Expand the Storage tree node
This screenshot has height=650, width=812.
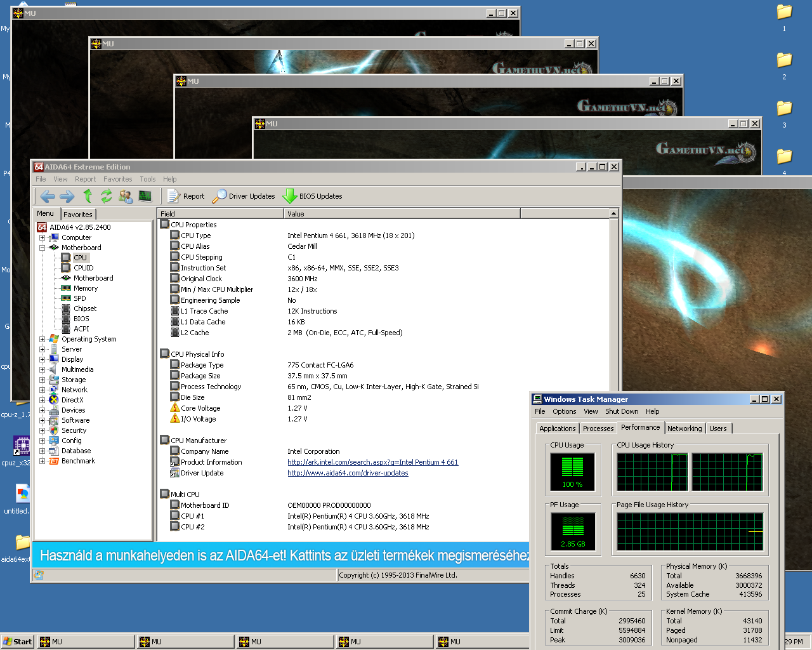42,380
